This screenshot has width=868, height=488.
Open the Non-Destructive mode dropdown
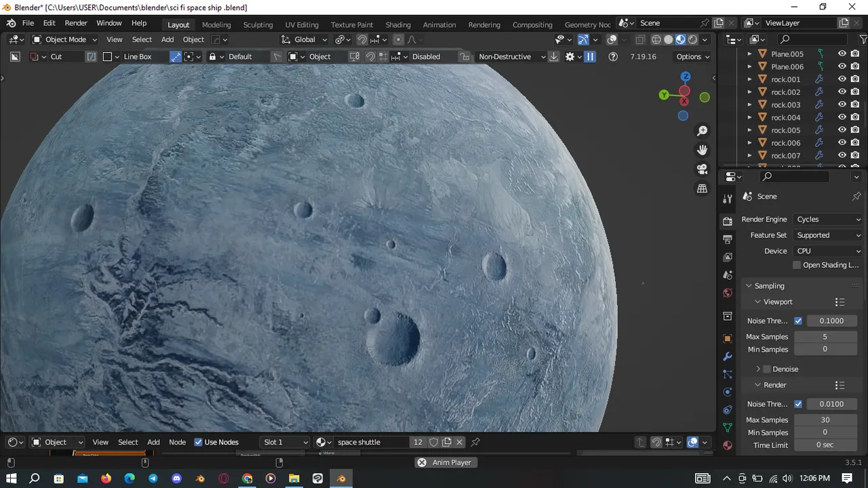pos(511,57)
